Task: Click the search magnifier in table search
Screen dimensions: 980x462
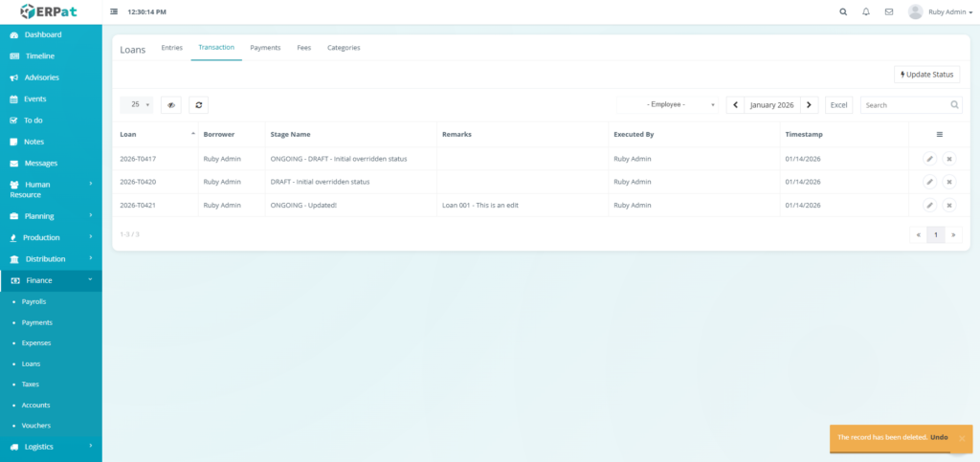Action: point(954,105)
